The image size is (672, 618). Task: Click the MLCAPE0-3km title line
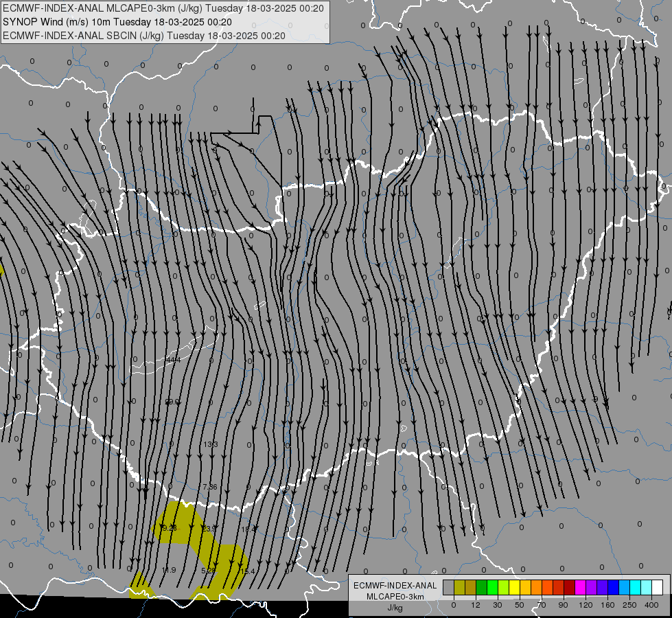[163, 8]
